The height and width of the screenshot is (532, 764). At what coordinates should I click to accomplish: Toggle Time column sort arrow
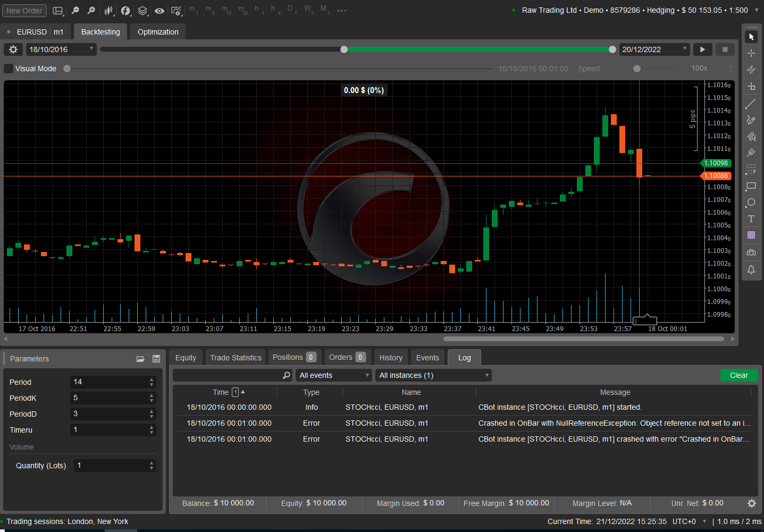tap(243, 392)
